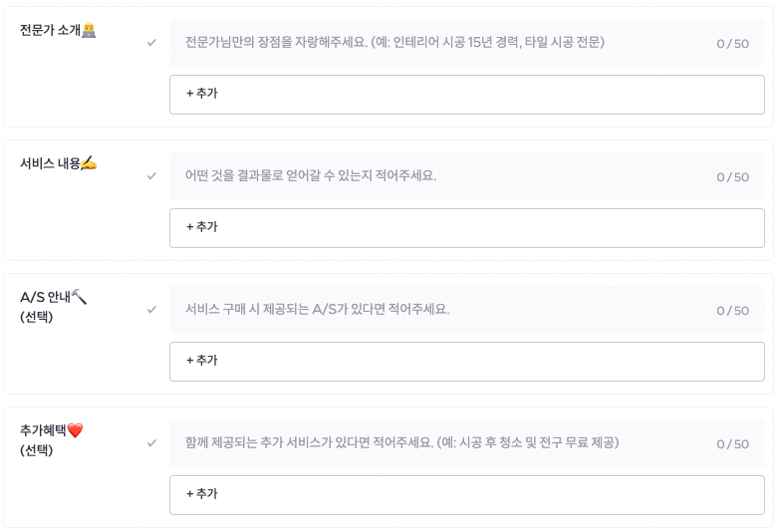The width and height of the screenshot is (780, 532).
Task: Click the checkmark beside 전문가 소개 field
Action: tap(151, 43)
